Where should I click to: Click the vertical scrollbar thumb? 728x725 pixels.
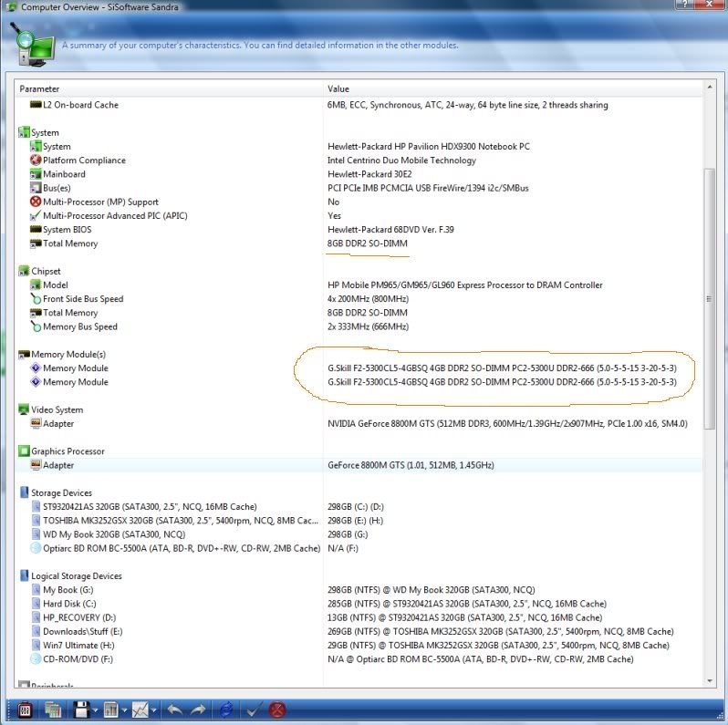710,299
